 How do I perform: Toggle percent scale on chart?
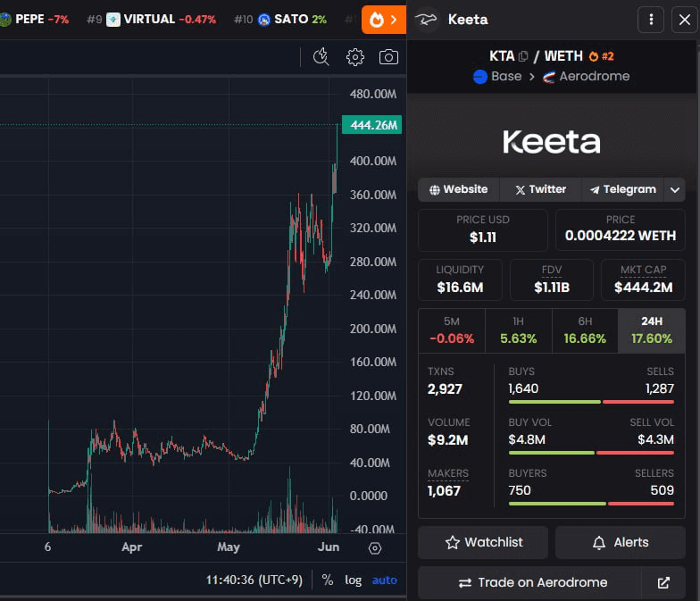click(x=328, y=580)
